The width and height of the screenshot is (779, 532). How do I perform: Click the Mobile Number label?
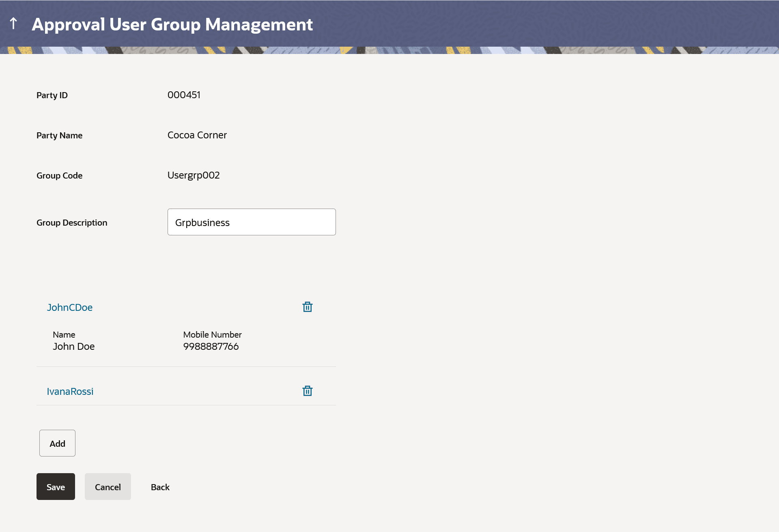click(212, 335)
